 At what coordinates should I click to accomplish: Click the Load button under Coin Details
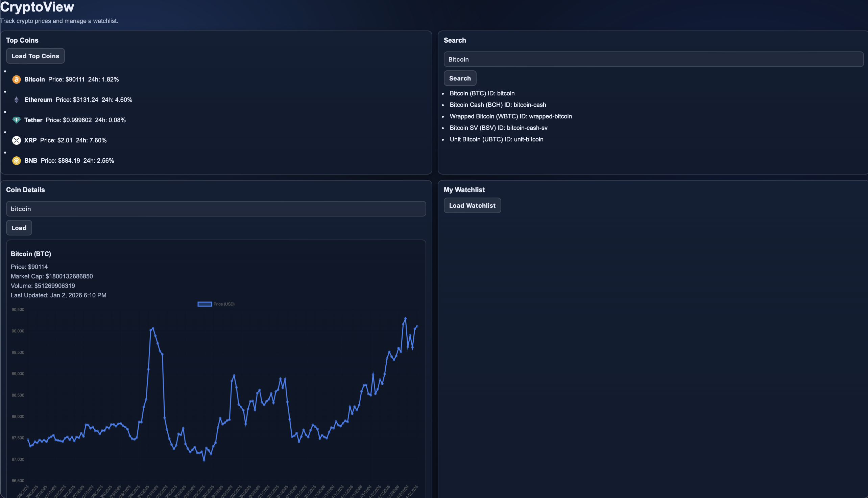[x=19, y=228]
